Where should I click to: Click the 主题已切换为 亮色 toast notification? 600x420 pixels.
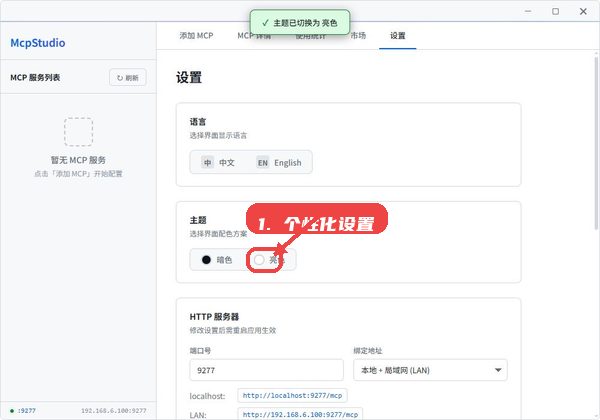tap(300, 23)
